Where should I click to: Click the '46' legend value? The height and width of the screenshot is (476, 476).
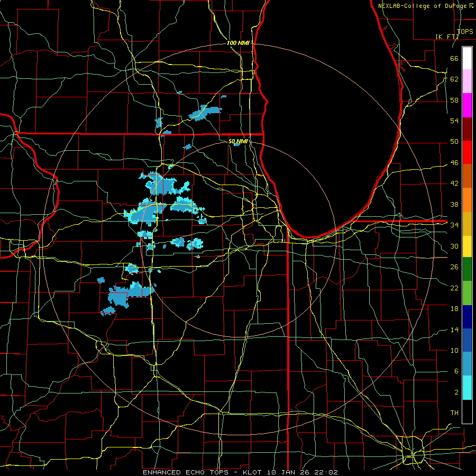[454, 163]
